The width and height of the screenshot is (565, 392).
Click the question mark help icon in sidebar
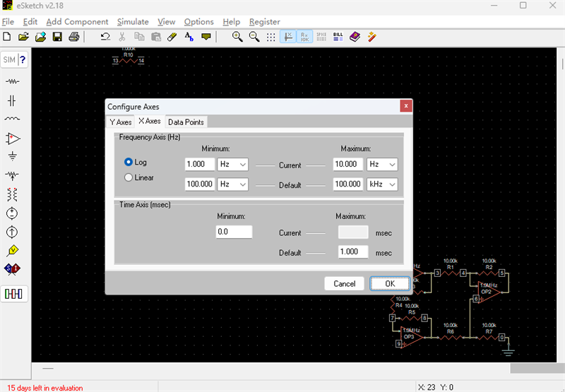tap(23, 59)
